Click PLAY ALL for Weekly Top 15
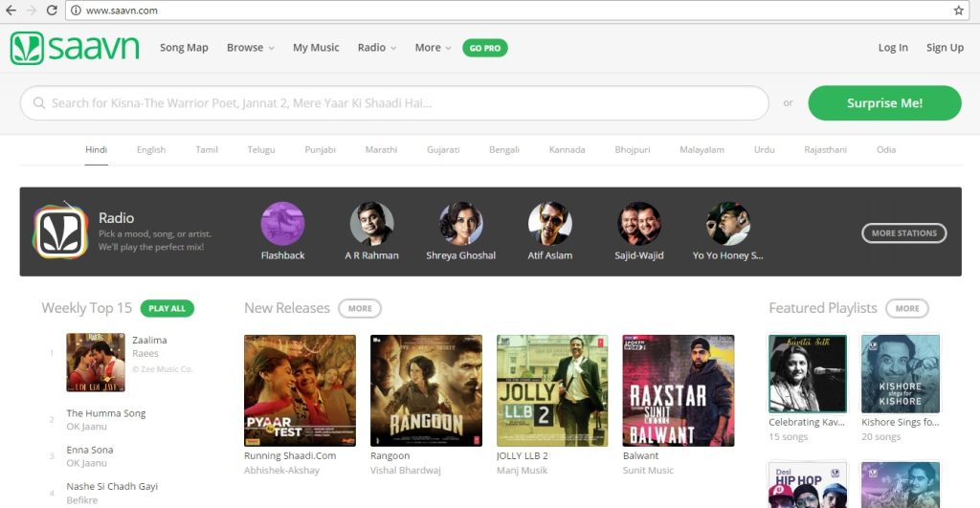Image resolution: width=980 pixels, height=508 pixels. coord(167,308)
